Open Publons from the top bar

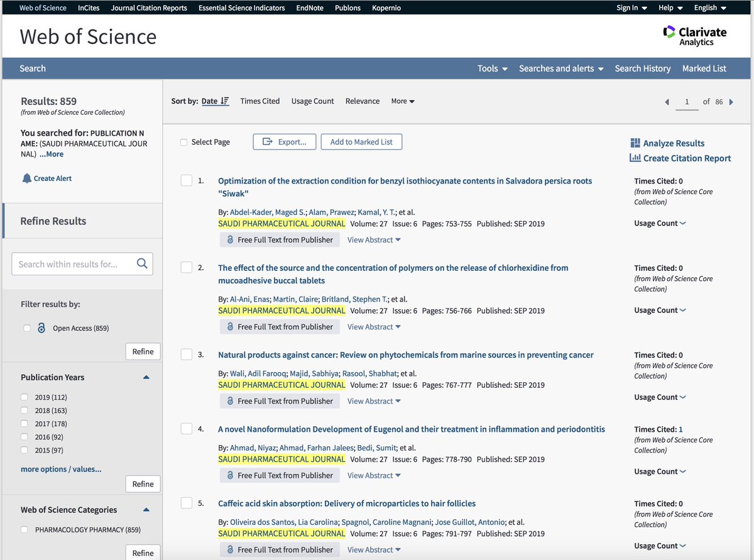347,8
